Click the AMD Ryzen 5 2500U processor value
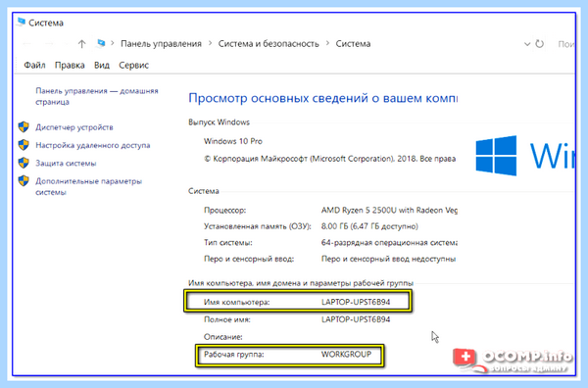This screenshot has height=388, width=588. coord(389,211)
